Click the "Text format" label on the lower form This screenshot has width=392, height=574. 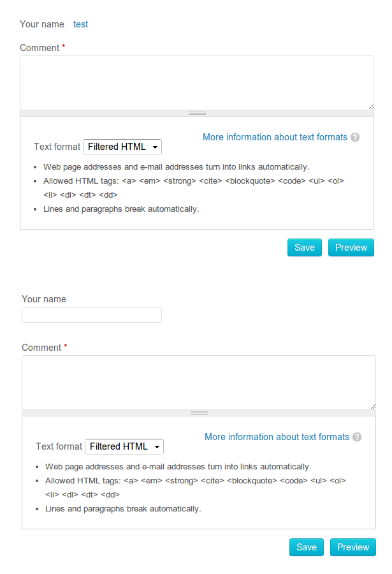[59, 446]
